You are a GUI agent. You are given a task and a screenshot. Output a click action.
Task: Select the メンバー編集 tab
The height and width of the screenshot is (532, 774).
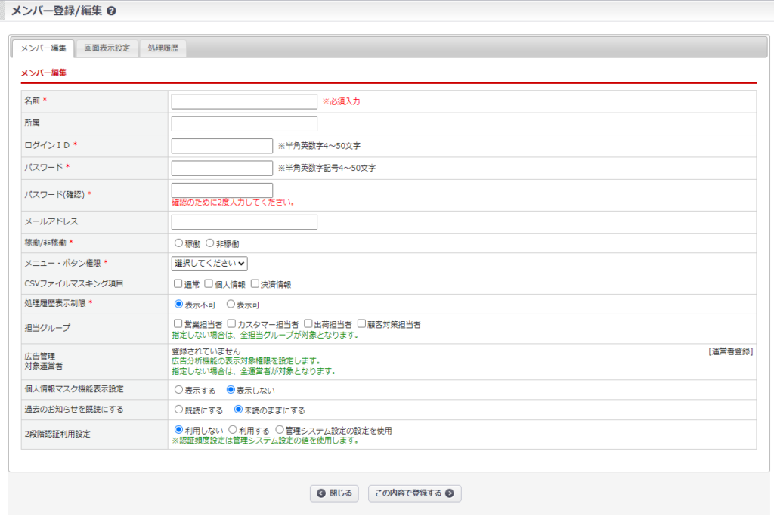tap(43, 48)
